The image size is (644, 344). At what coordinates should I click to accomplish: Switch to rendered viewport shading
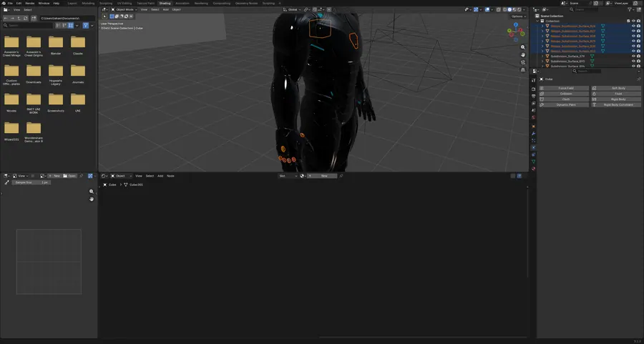[519, 9]
